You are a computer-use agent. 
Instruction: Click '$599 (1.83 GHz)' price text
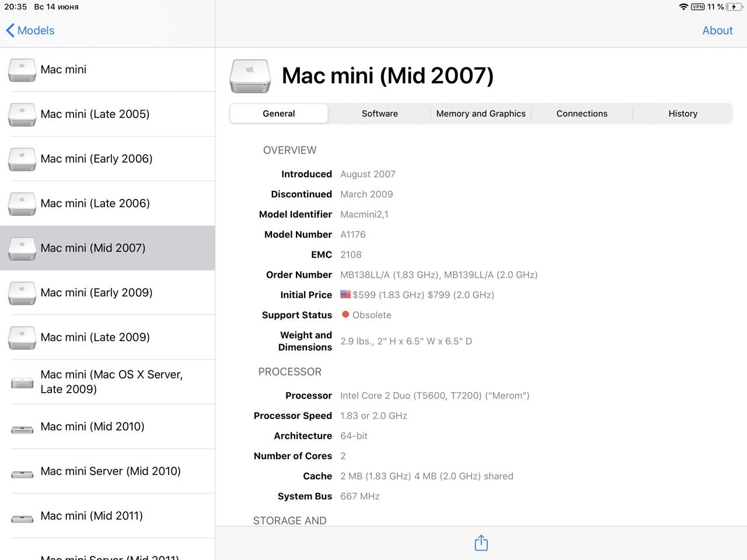click(x=388, y=295)
